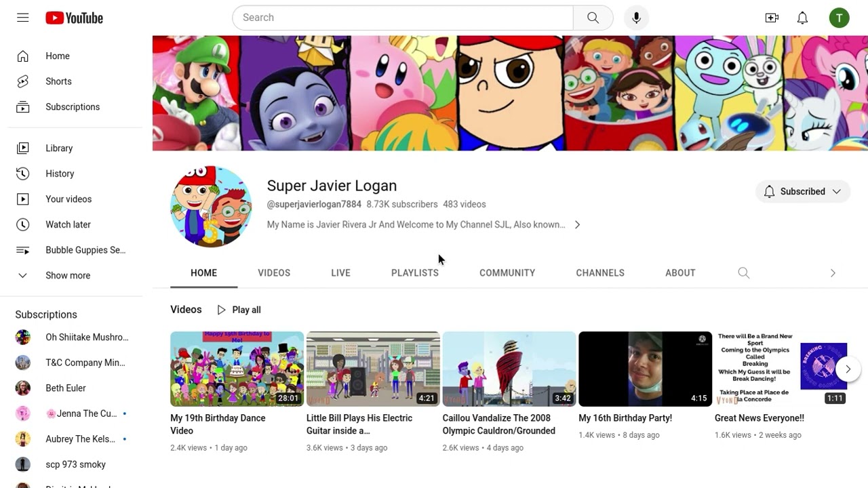Click the Play all triangle icon
This screenshot has width=868, height=488.
pos(221,310)
